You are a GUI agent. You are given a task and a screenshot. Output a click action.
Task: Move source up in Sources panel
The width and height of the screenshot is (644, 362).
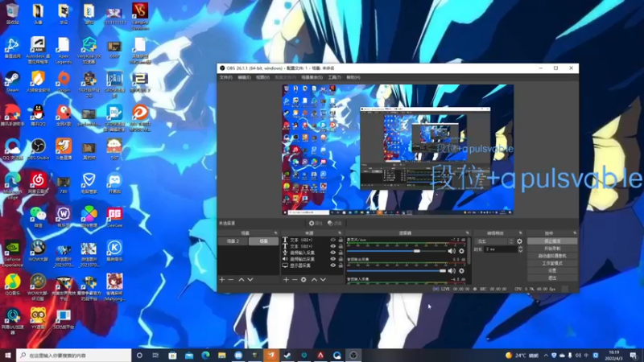point(314,279)
